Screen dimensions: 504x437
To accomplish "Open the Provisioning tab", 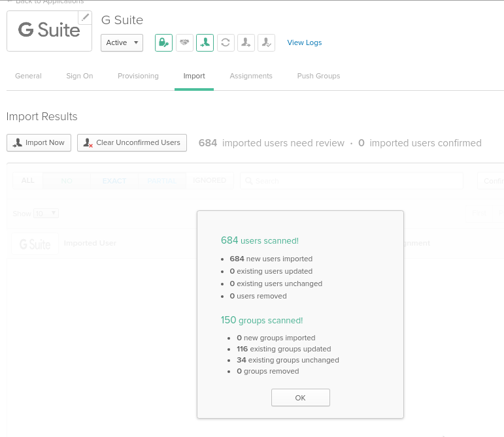I will point(138,76).
